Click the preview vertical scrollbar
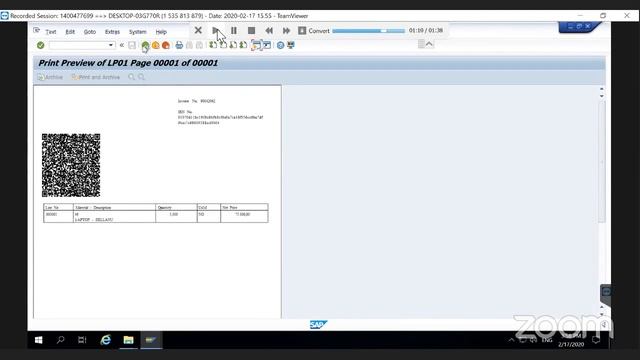Image resolution: width=640 pixels, height=360 pixels. click(602, 161)
